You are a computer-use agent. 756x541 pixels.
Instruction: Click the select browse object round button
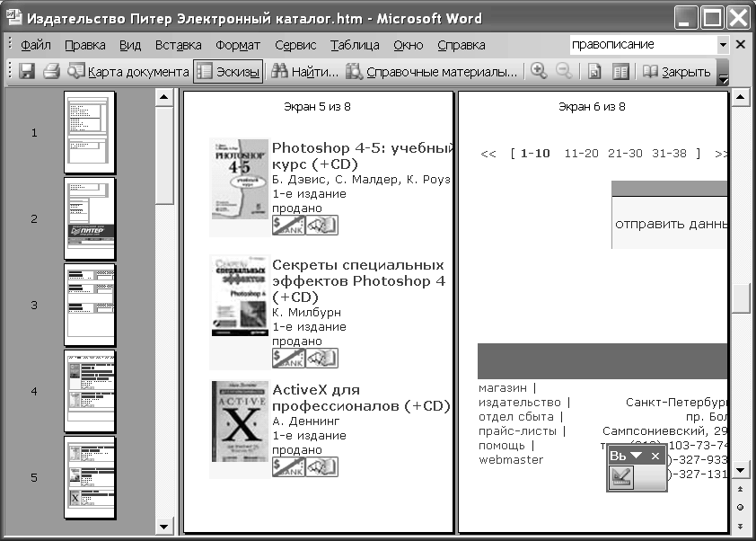[740, 507]
